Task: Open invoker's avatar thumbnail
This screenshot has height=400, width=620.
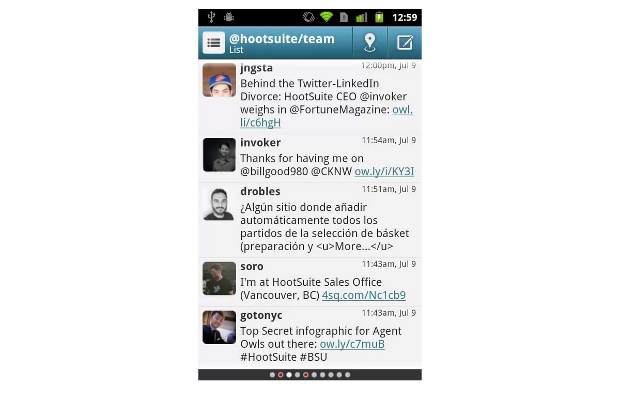Action: coord(219,155)
